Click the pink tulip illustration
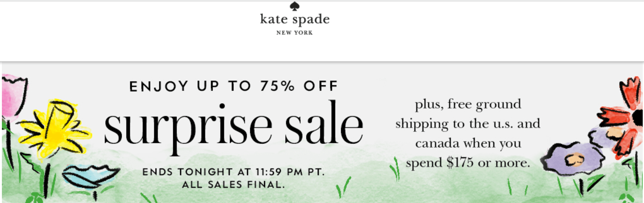This screenshot has width=644, height=203. coord(14,95)
